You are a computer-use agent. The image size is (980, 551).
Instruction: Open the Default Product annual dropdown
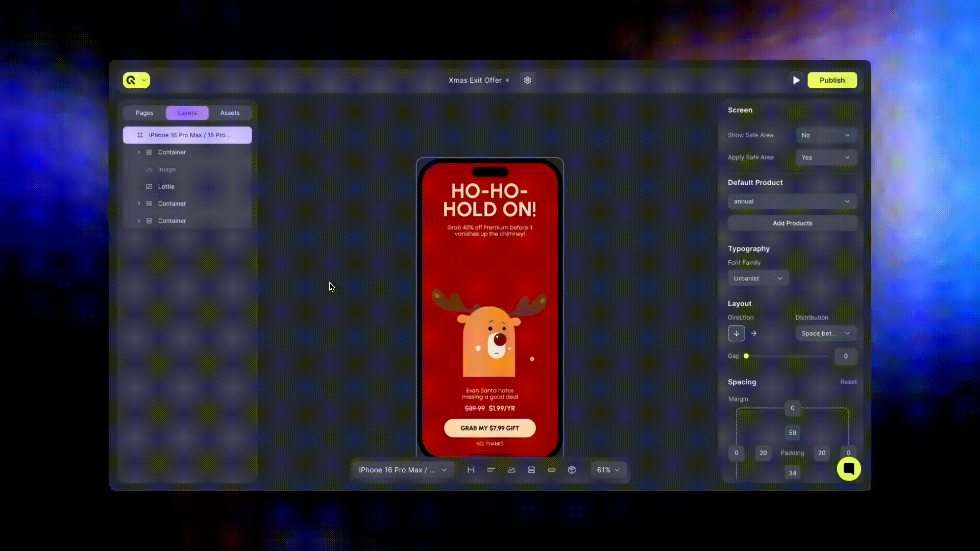[792, 201]
